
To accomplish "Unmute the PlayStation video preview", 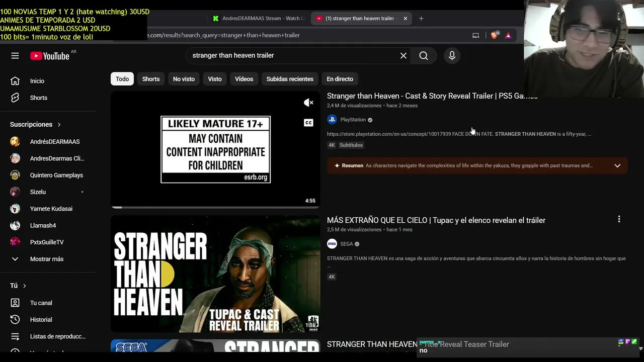I will pyautogui.click(x=308, y=103).
